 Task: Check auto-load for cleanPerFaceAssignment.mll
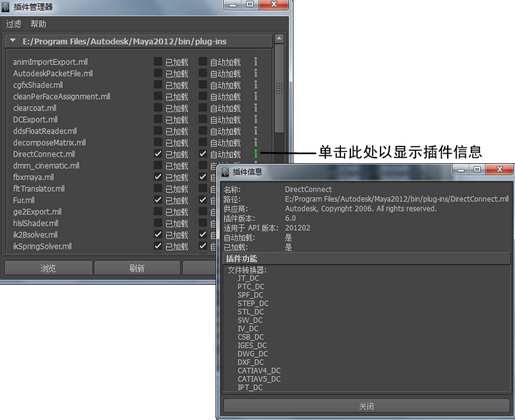coord(203,96)
